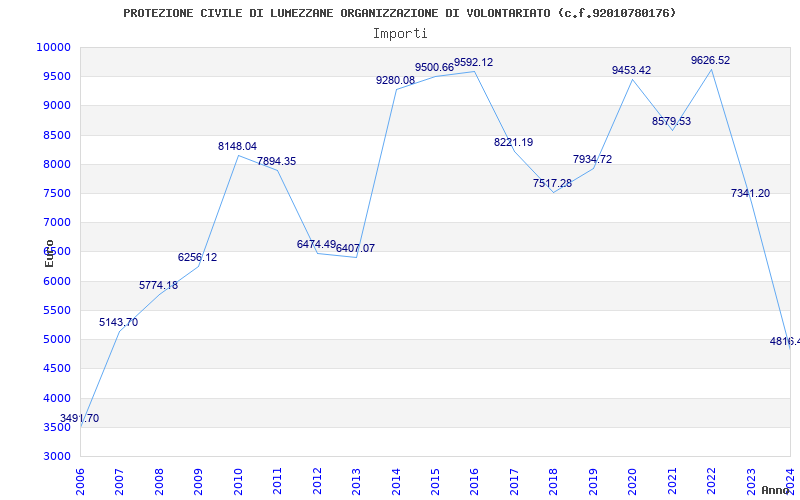The width and height of the screenshot is (800, 500).
Task: Click y-axis tick 5500
Action: 56,310
